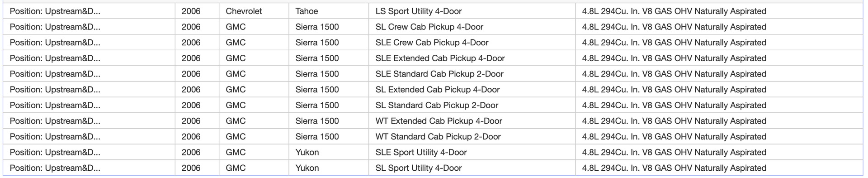Click the Tahoe model cell

point(329,11)
